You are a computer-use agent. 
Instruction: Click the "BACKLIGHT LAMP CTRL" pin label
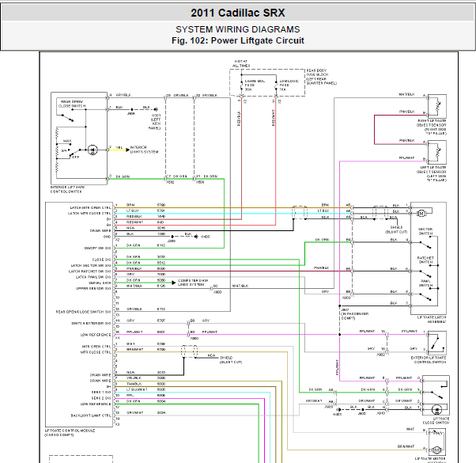coord(91,416)
